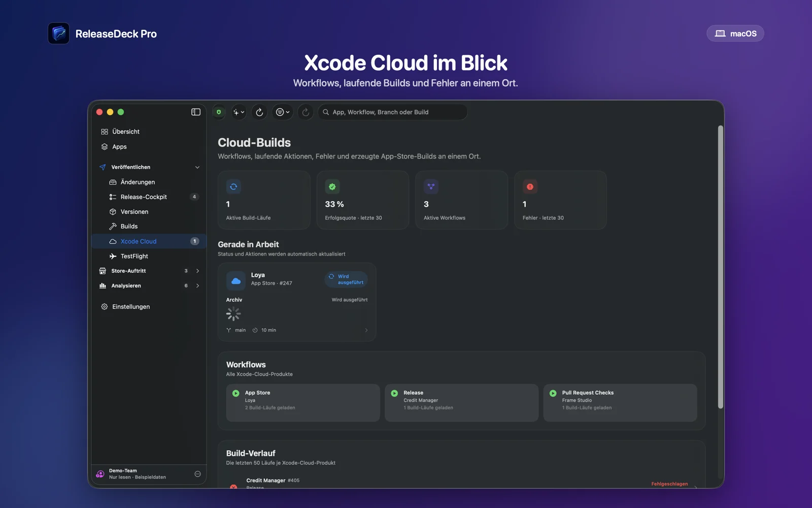Click 'Nur lesen · Beispieldaten' text
812x508 pixels.
(x=138, y=478)
